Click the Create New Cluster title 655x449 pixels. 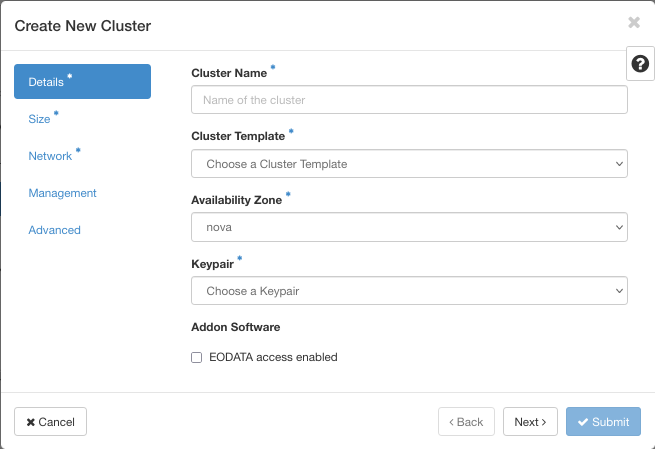(83, 24)
